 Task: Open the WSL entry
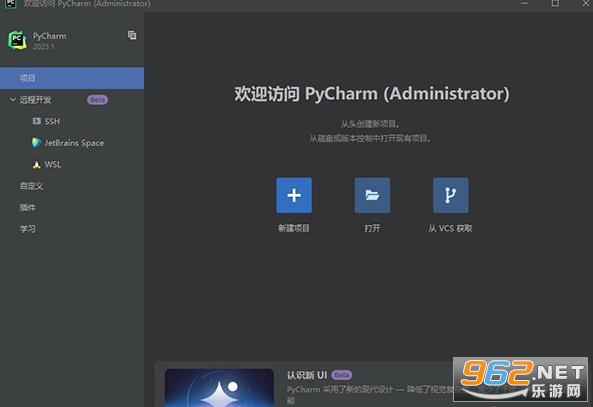53,165
